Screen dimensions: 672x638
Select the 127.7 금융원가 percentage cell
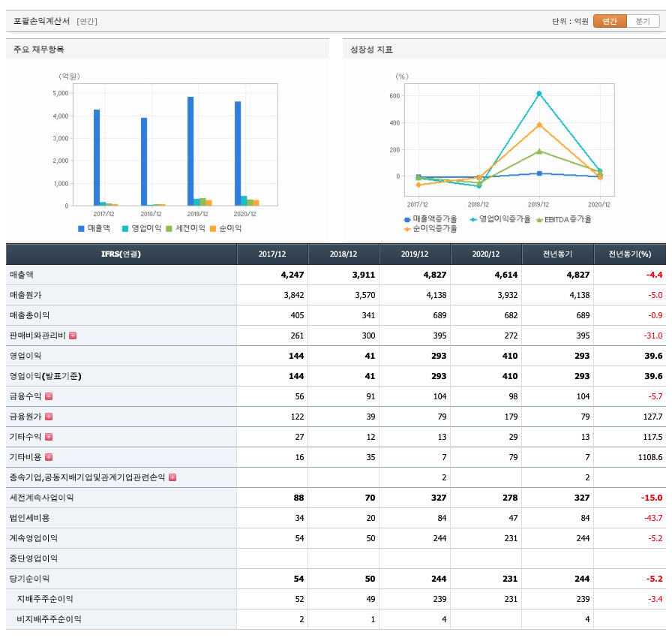(630, 417)
